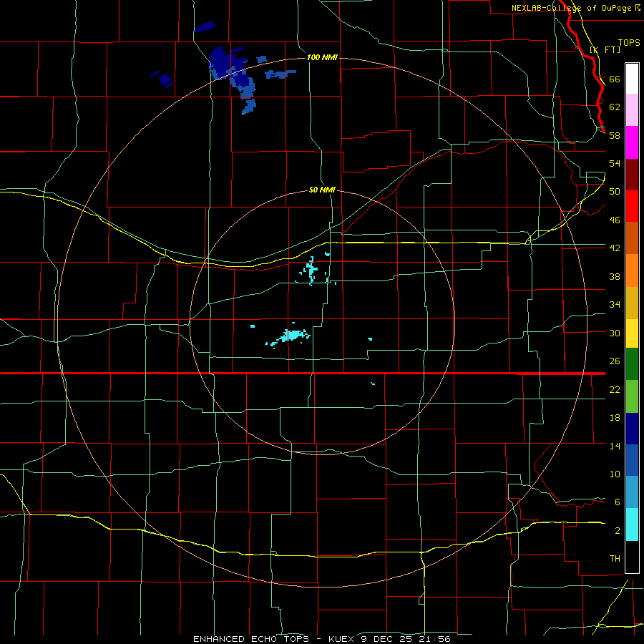Click the TOPS legend title
Screen dimensions: 644x644
(629, 43)
